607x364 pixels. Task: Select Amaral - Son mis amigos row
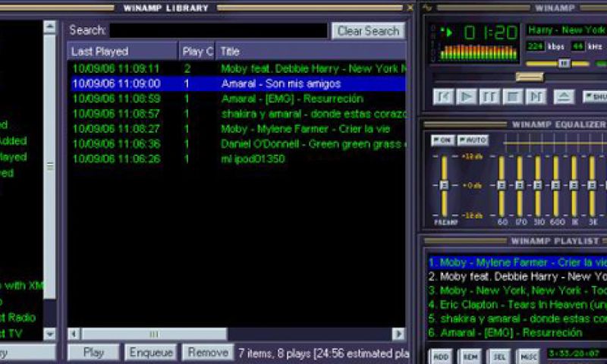tap(237, 83)
